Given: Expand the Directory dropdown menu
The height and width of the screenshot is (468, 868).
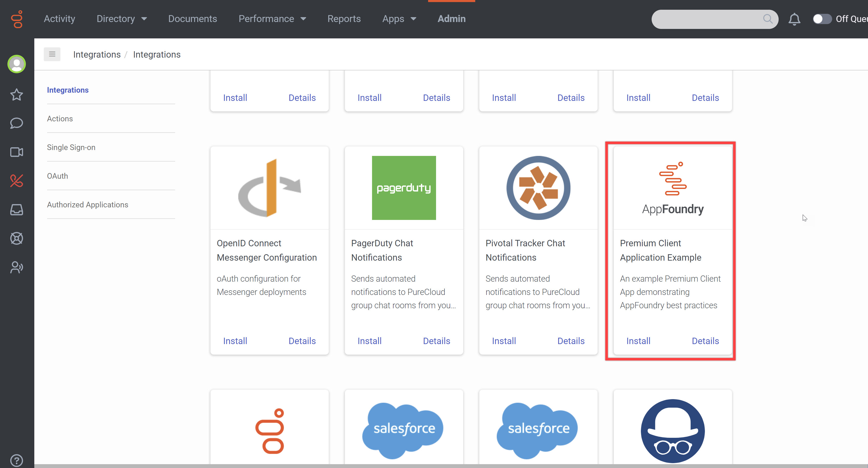Looking at the screenshot, I should click(x=122, y=19).
